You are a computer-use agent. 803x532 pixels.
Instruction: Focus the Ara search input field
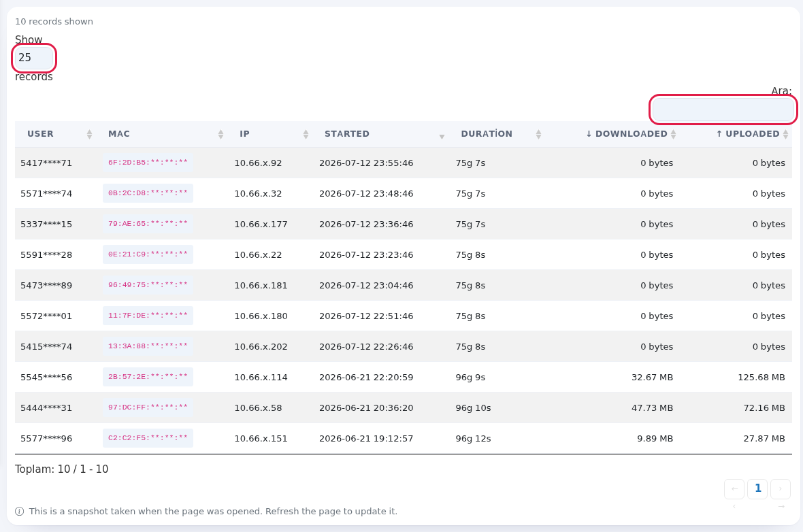pyautogui.click(x=723, y=110)
